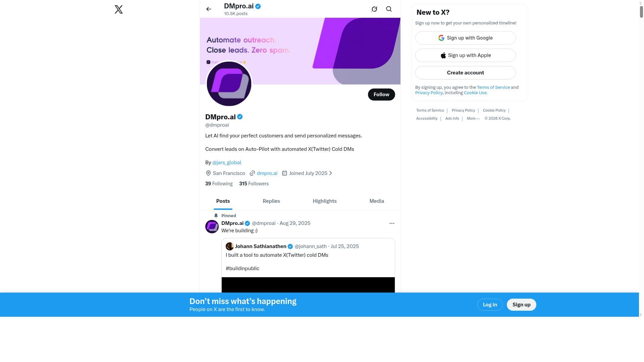Click the X logo home icon
This screenshot has height=362, width=644.
(x=118, y=9)
